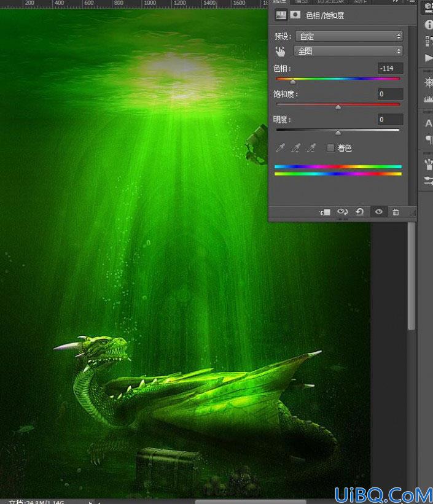The width and height of the screenshot is (433, 504).
Task: Pick the add-to-sample eyedropper
Action: (295, 148)
